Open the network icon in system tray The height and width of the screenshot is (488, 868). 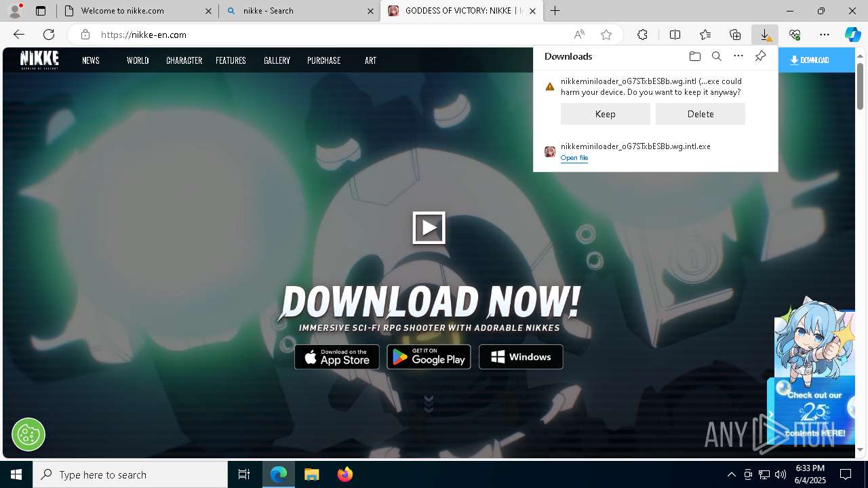(764, 474)
